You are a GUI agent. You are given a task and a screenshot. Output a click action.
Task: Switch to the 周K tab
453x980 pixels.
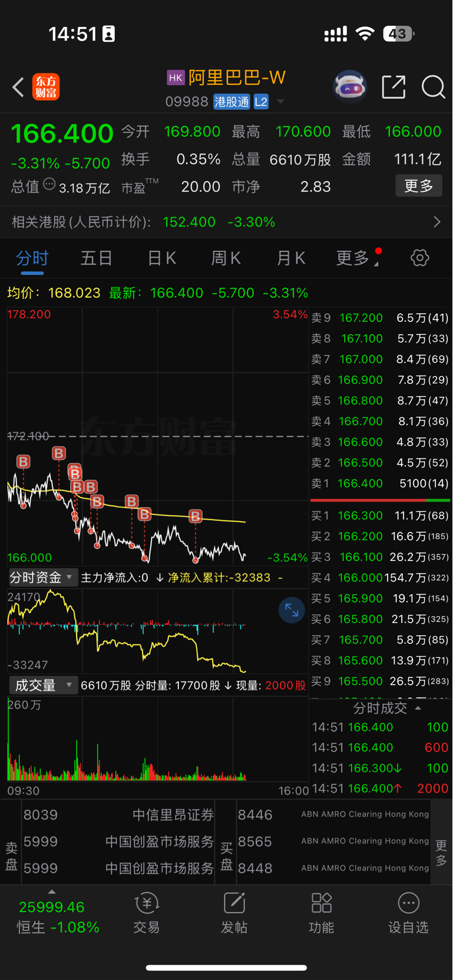click(x=226, y=258)
